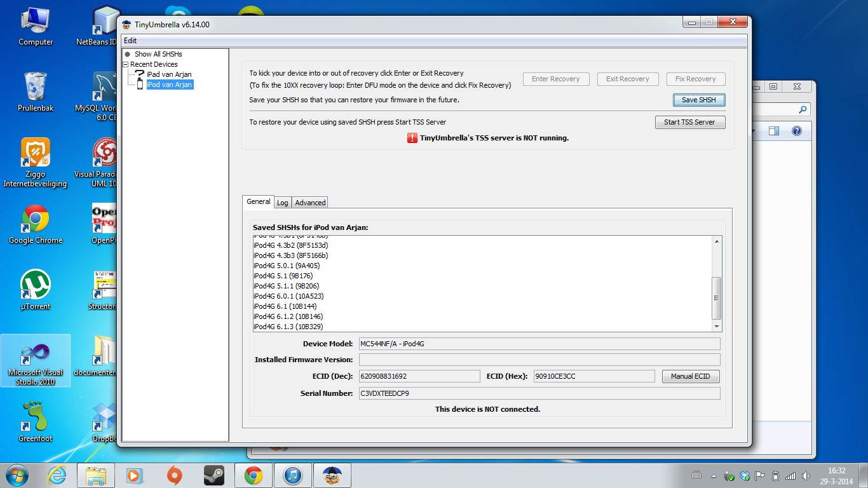Click the SHSH list scrollbar thumb
Viewport: 868px width, 488px height.
(717, 298)
